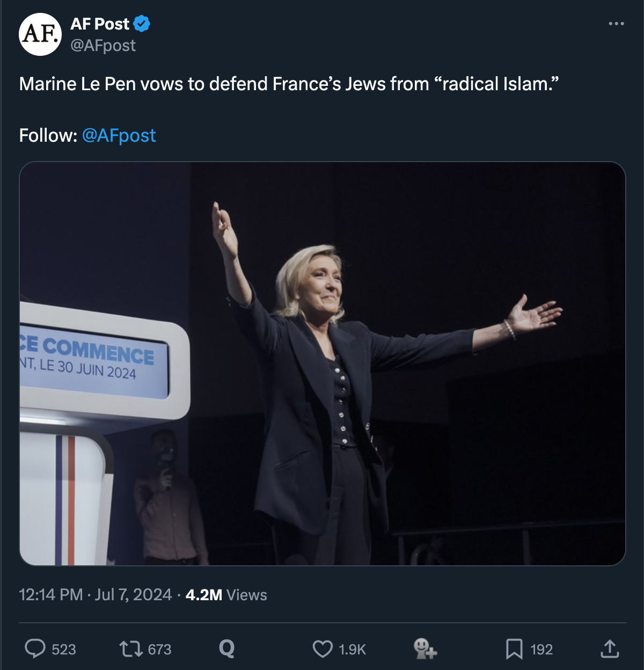
Task: Click the 523 replies count
Action: coord(64,650)
